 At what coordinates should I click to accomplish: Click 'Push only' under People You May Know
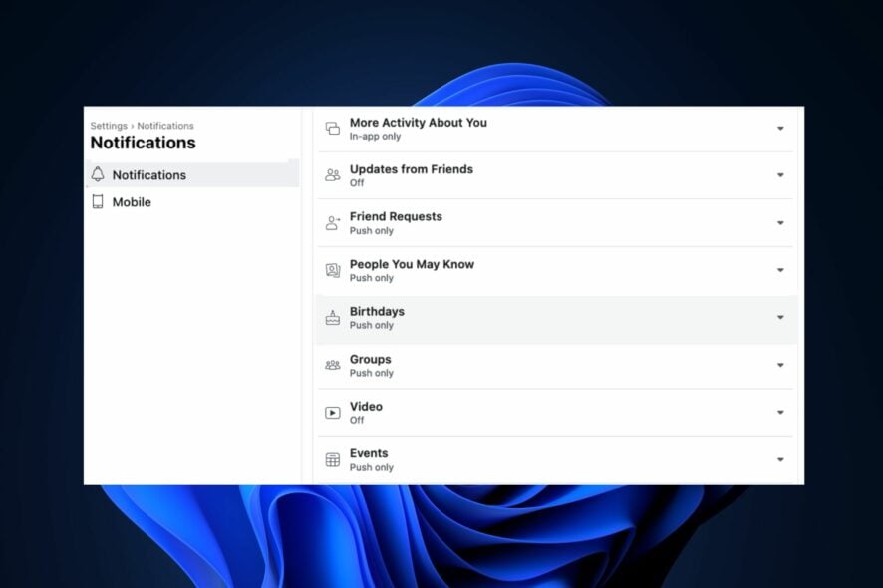372,278
